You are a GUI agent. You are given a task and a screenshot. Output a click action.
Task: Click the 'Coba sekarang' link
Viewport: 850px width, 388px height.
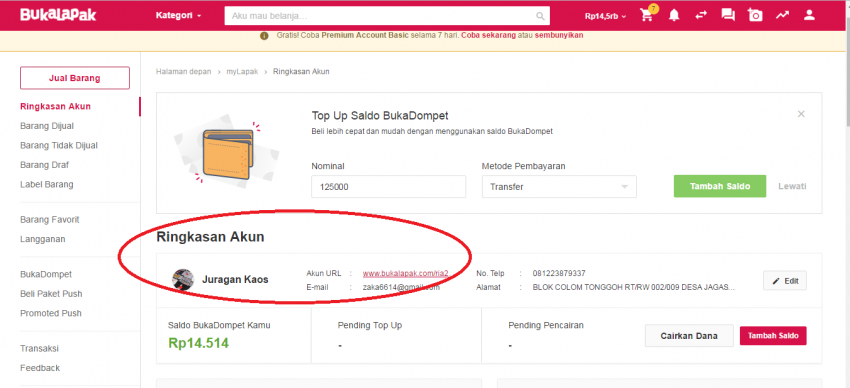click(488, 35)
